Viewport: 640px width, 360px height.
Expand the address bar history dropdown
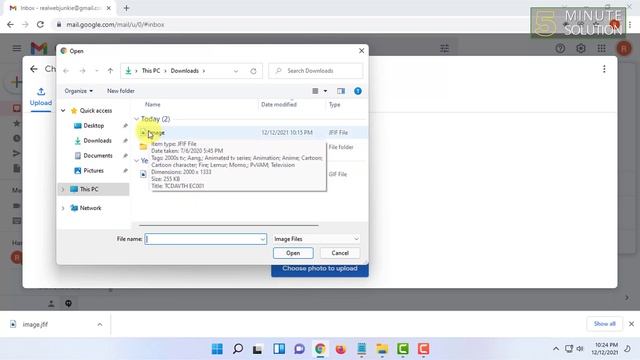point(236,71)
